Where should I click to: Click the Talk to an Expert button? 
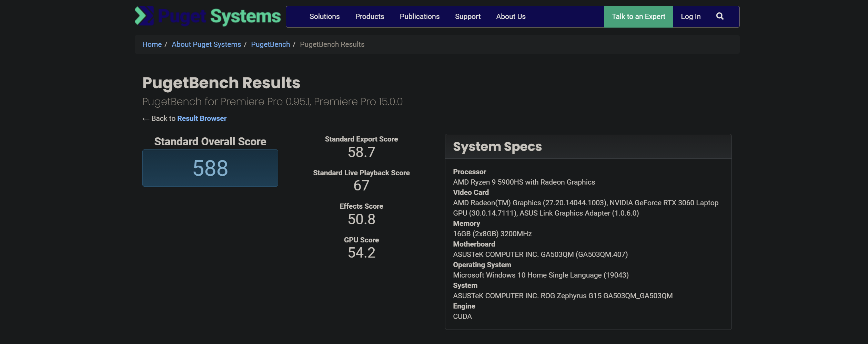[638, 17]
